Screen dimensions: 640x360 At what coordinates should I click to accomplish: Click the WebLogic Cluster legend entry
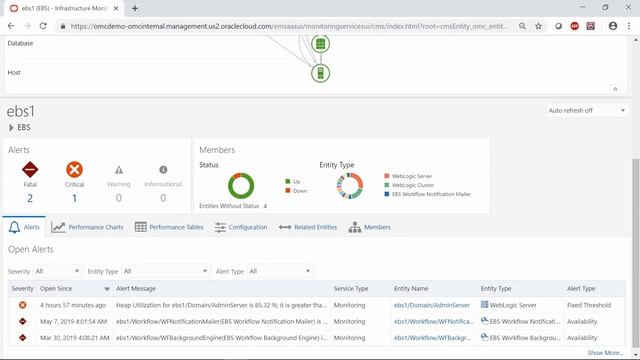(409, 185)
